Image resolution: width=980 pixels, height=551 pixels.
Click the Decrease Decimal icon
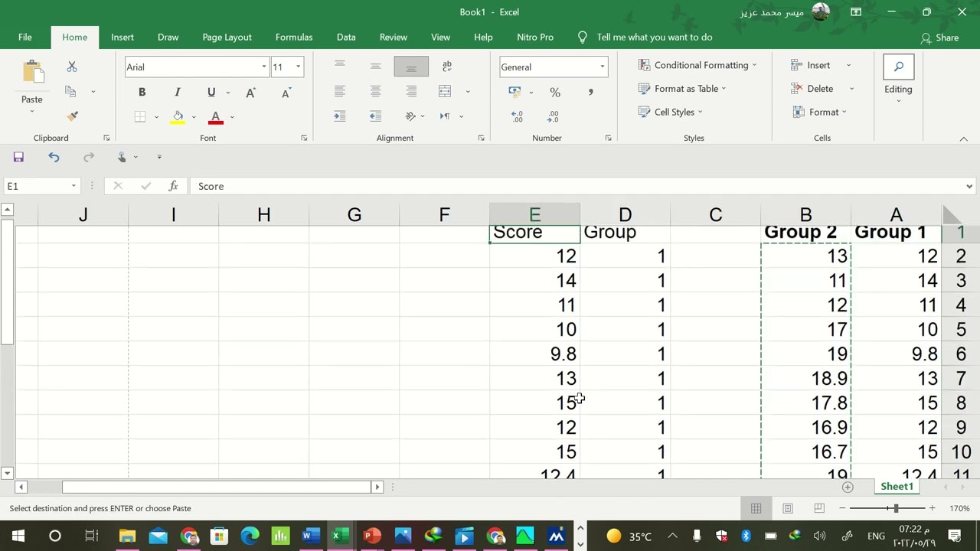[x=554, y=116]
